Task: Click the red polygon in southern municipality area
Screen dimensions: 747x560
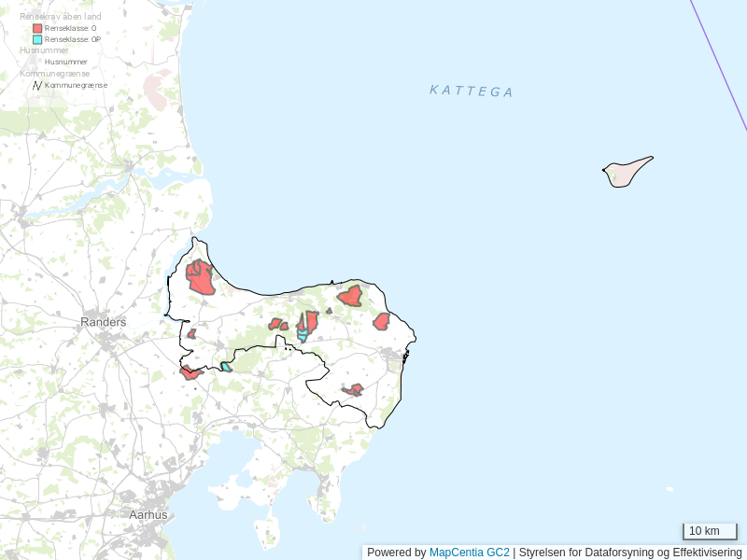Action: click(354, 390)
